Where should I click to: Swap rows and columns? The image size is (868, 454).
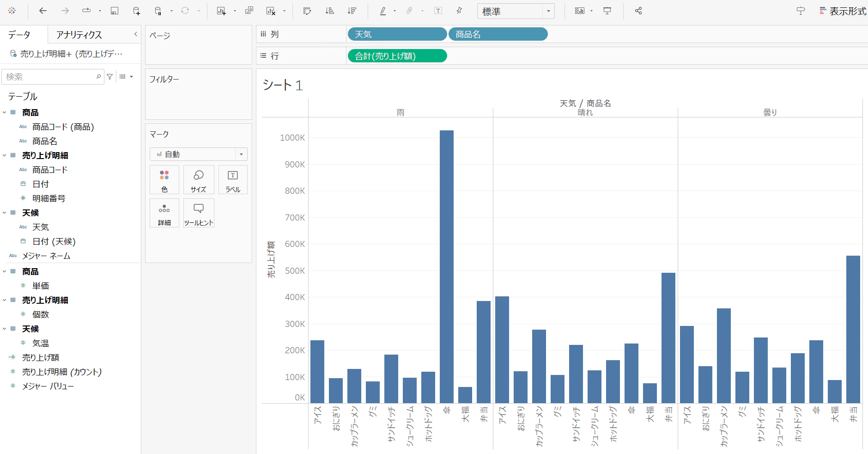[307, 11]
